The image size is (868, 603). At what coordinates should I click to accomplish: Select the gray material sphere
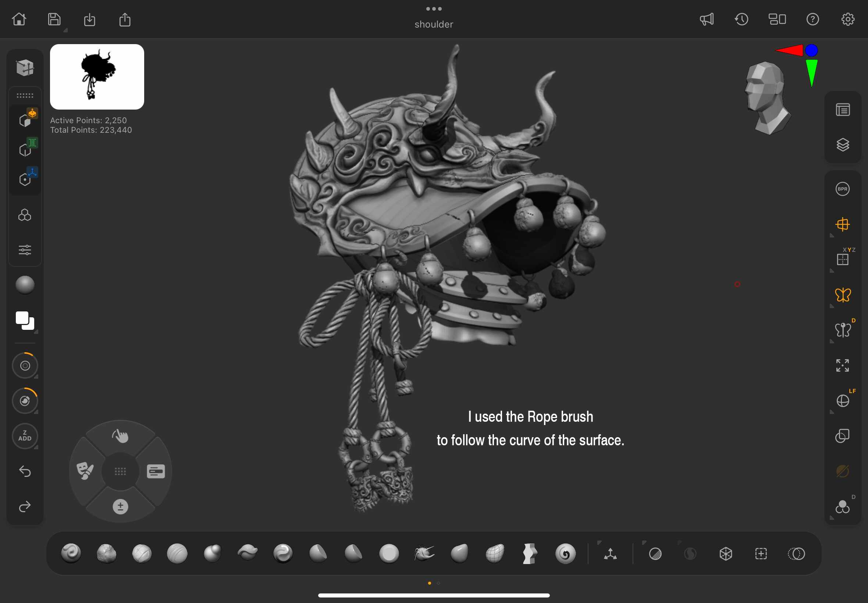point(25,285)
